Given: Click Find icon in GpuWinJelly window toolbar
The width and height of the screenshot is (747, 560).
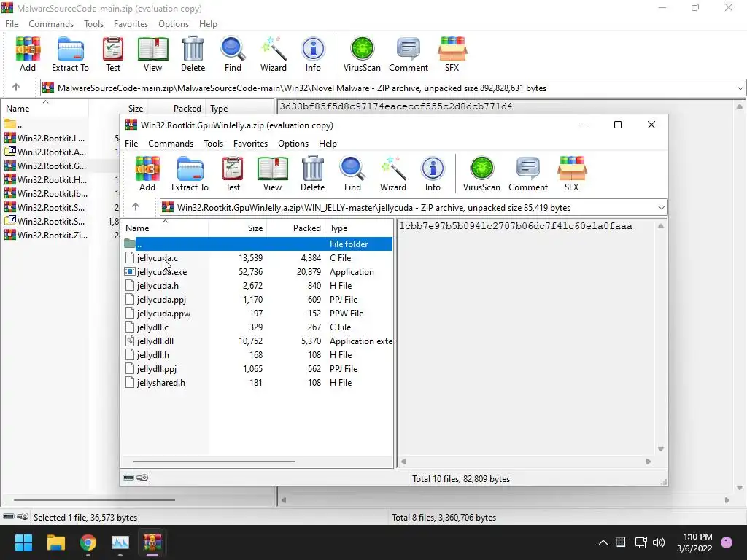Looking at the screenshot, I should pos(352,174).
